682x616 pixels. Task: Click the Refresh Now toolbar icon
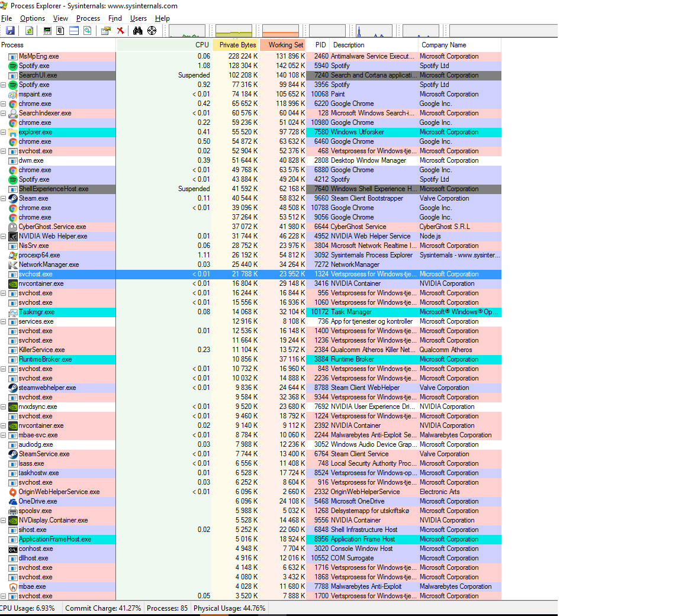[x=29, y=31]
